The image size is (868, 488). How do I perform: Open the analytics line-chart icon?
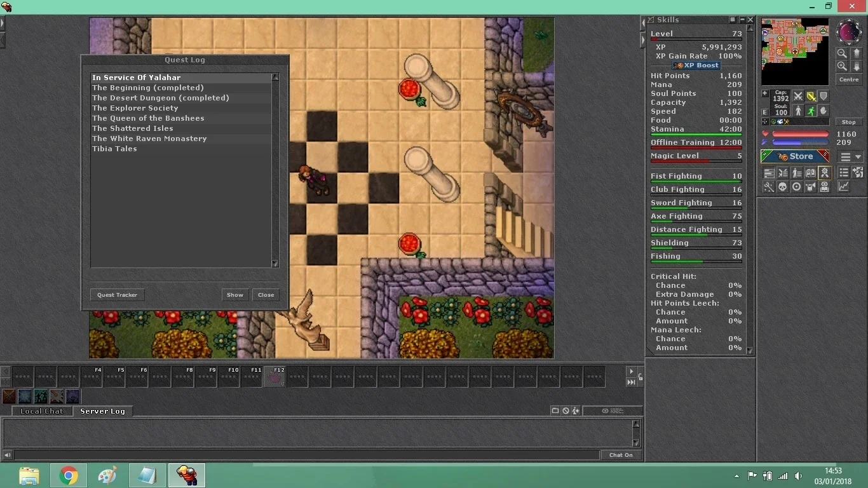[844, 186]
